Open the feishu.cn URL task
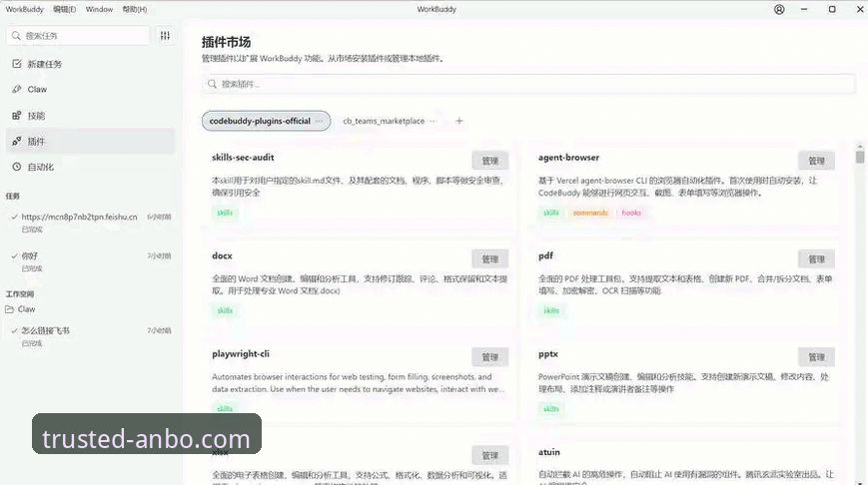868x485 pixels. click(x=90, y=223)
